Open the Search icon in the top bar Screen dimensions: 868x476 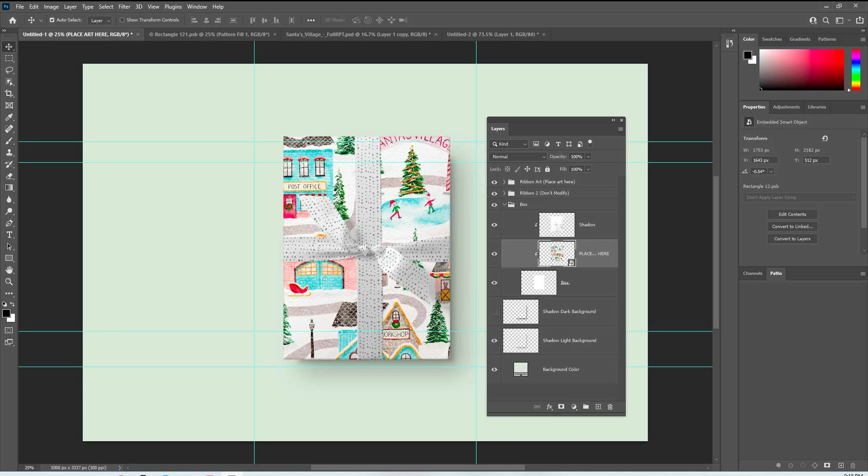pos(826,20)
